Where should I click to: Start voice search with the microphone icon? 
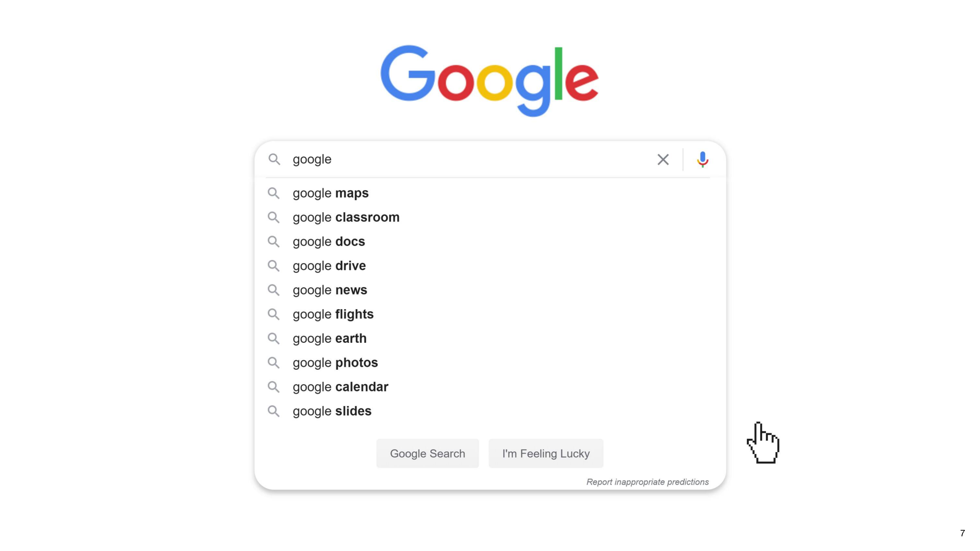[702, 159]
